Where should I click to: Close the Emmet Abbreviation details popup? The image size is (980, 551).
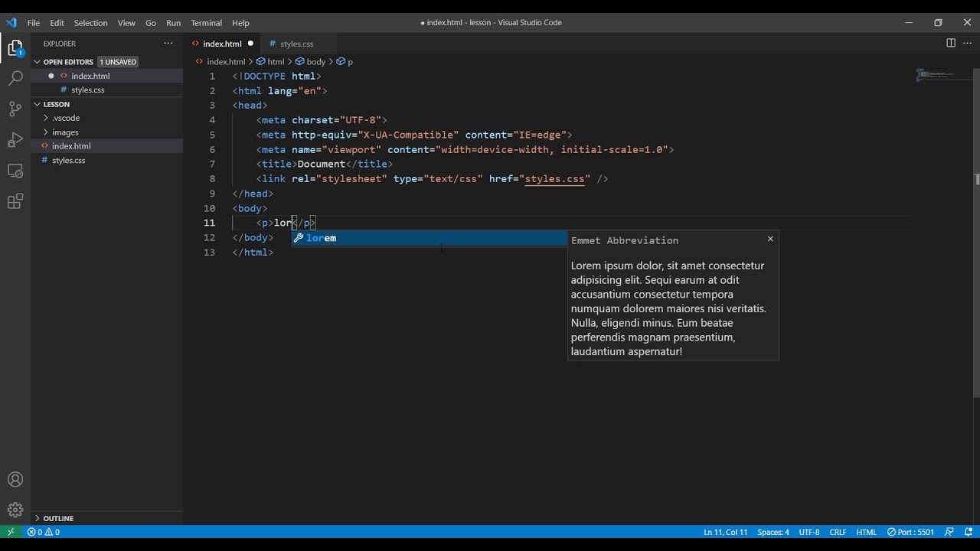(770, 239)
